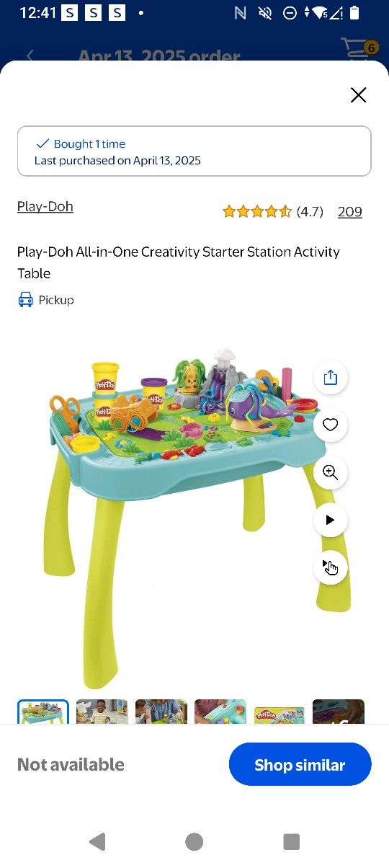389x868 pixels.
Task: Select the third product thumbnail
Action: [161, 712]
